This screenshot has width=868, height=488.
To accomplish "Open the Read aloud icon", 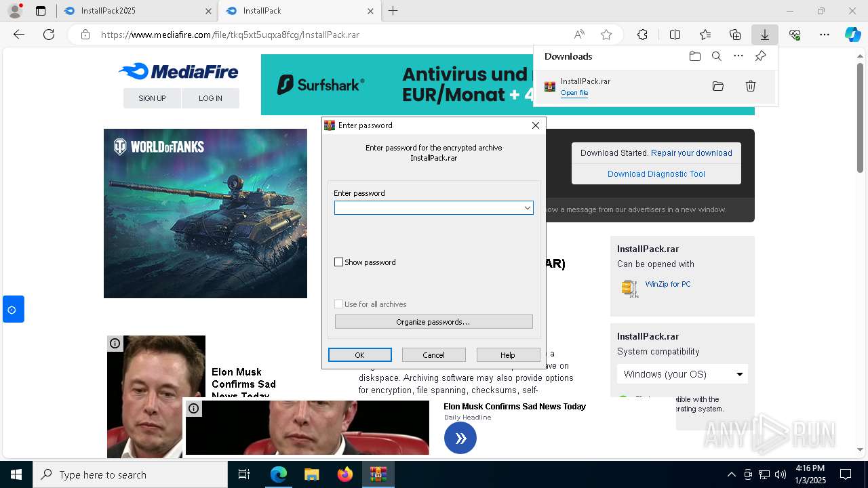I will point(579,35).
